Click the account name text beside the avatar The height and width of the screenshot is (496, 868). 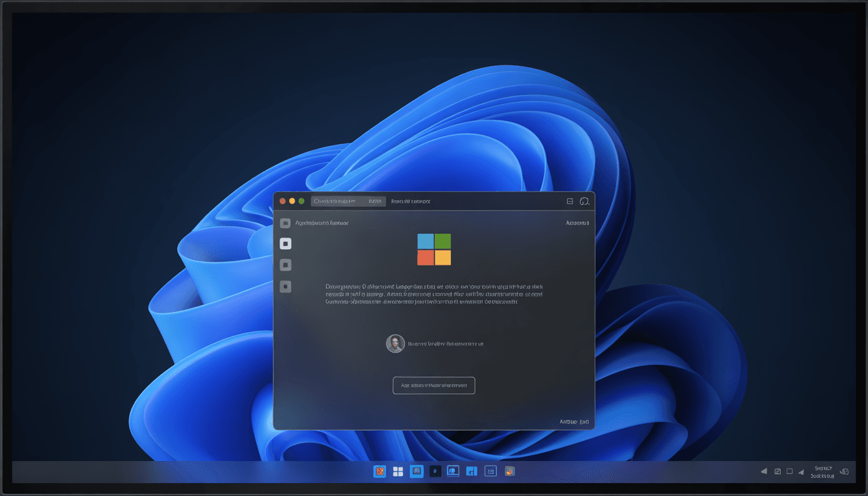(x=446, y=344)
